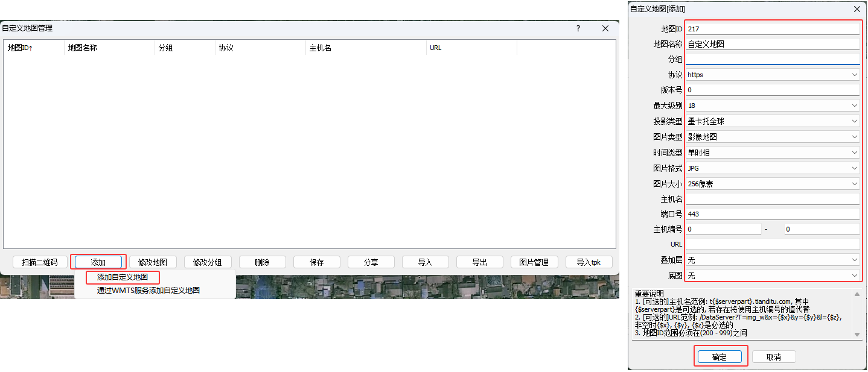Image resolution: width=868 pixels, height=372 pixels.
Task: Click the 地图名称 column header
Action: (109, 48)
